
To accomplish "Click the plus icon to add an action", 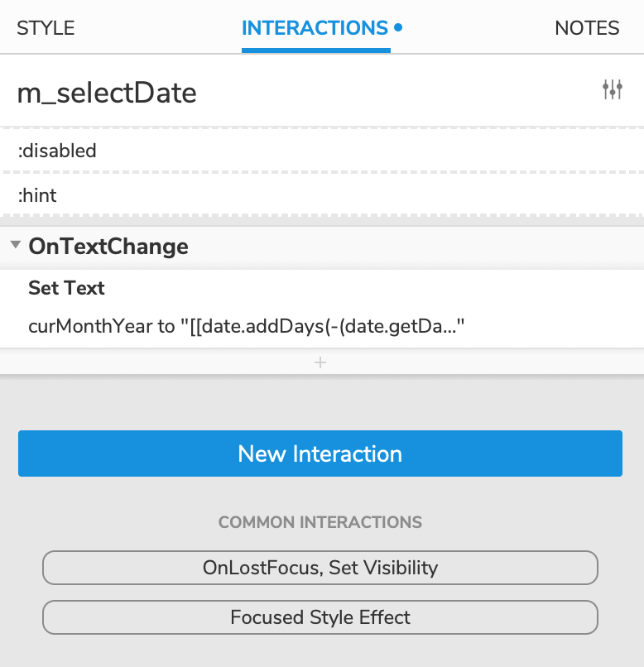I will [320, 362].
